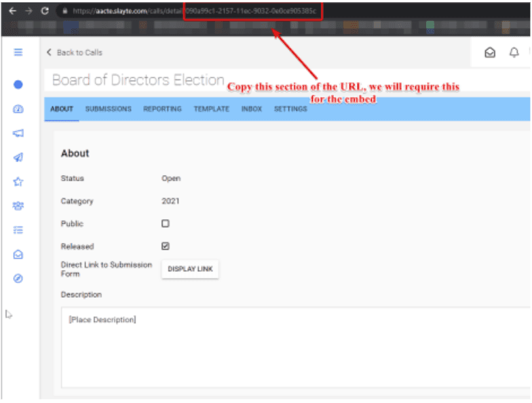Click the Direct Link to Submission Form label
Viewport: 532px width, 403px height.
[106, 269]
